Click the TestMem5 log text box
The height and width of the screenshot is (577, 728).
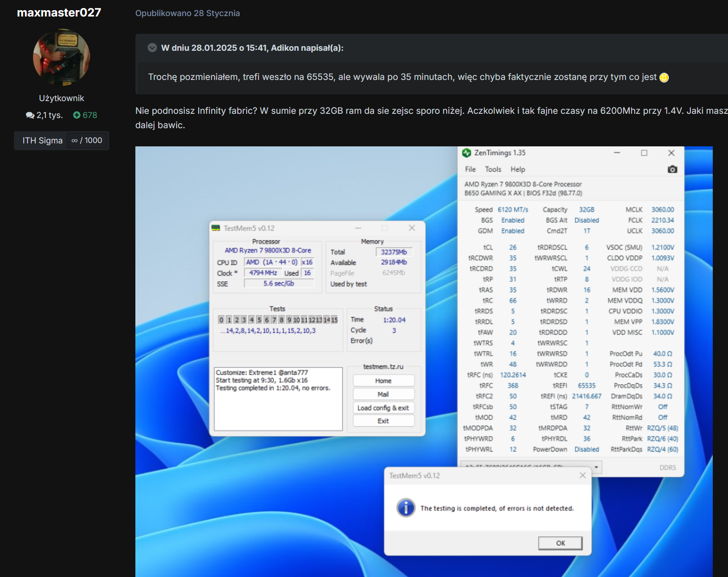[278, 399]
